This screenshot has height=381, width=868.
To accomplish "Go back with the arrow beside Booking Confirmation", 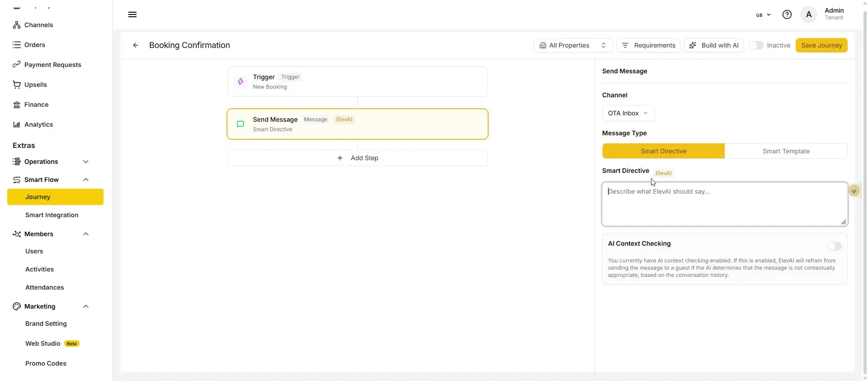I will coord(136,45).
